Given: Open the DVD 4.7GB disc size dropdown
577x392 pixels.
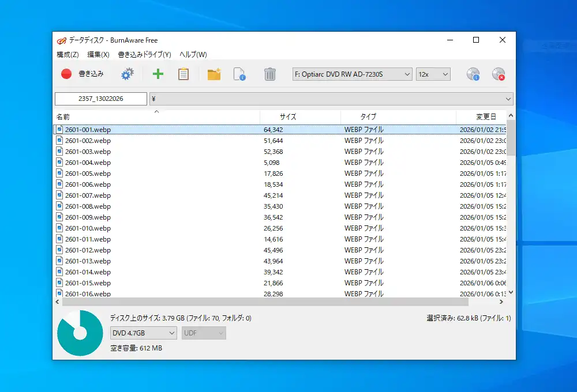Looking at the screenshot, I should 144,333.
